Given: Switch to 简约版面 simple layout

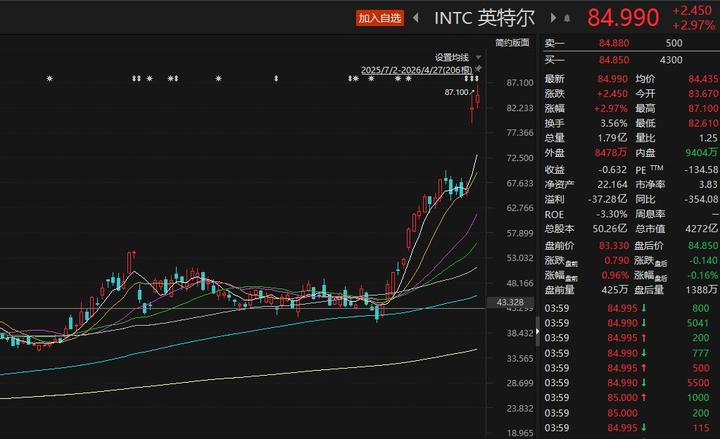Looking at the screenshot, I should coord(513,43).
